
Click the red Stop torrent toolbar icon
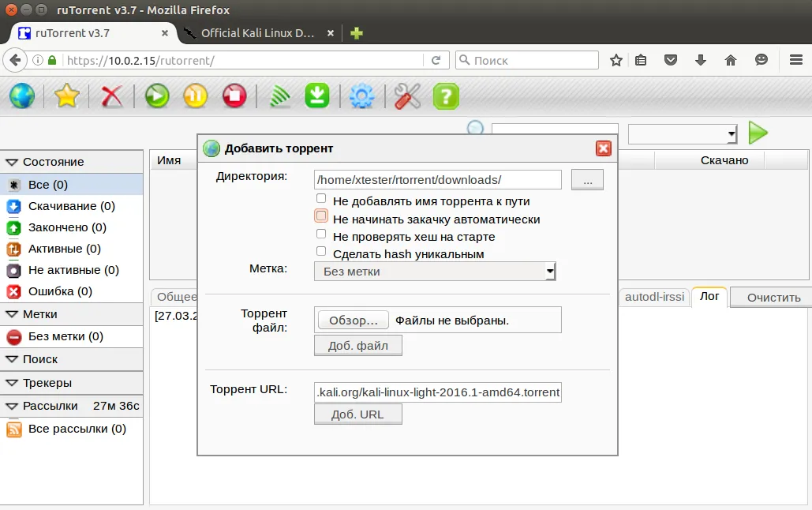coord(234,96)
